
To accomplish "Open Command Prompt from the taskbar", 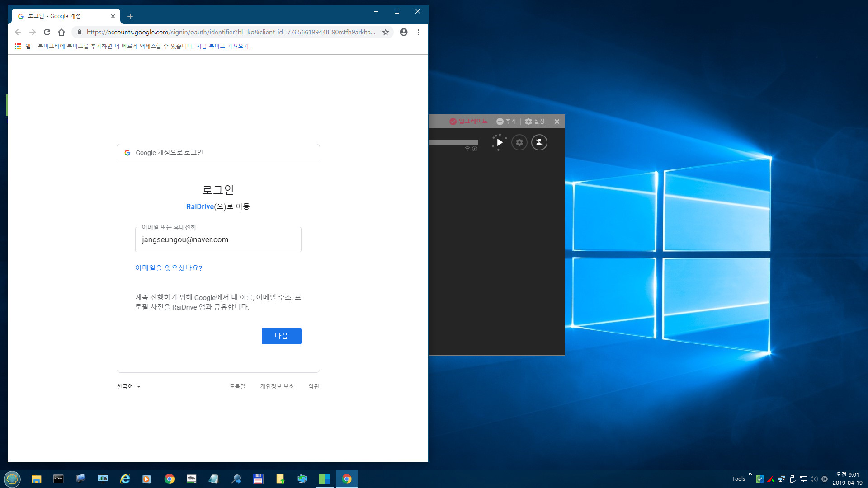I will [x=58, y=479].
